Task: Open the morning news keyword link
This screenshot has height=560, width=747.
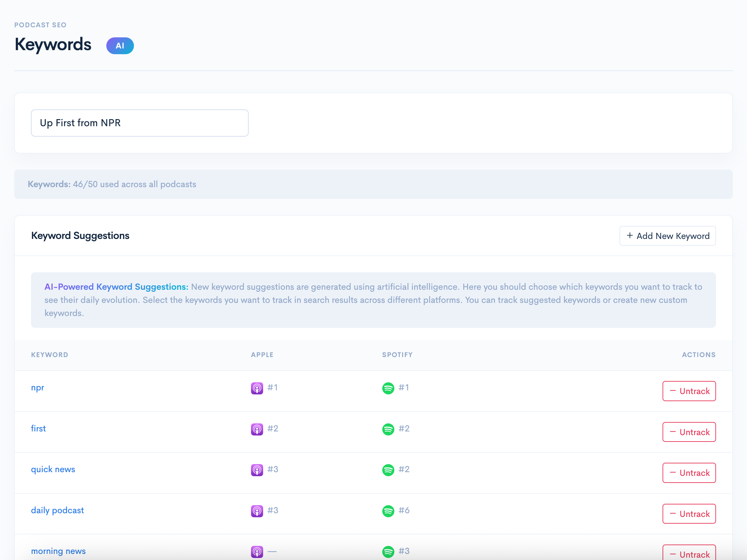Action: [59, 551]
